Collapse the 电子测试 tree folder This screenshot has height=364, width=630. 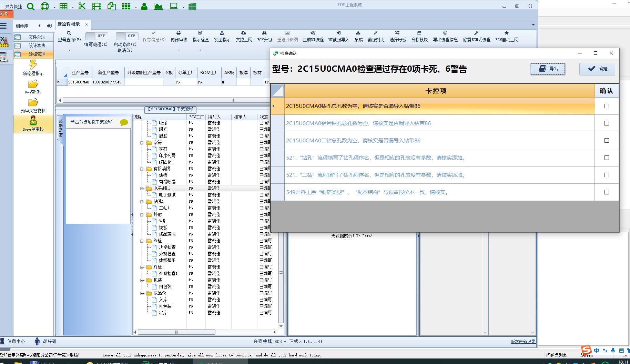[142, 189]
